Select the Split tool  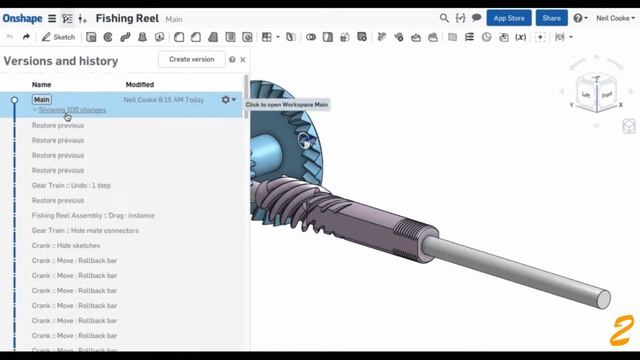click(x=328, y=37)
